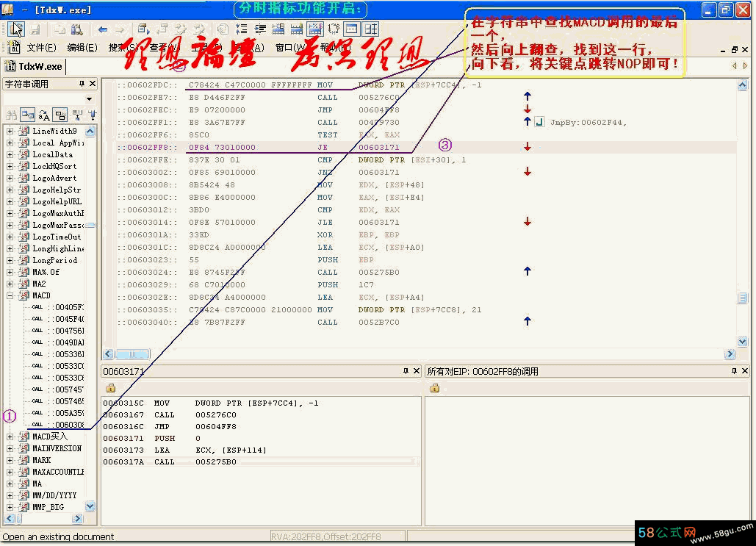Select the MARK string entry
The image size is (756, 546).
[x=41, y=460]
